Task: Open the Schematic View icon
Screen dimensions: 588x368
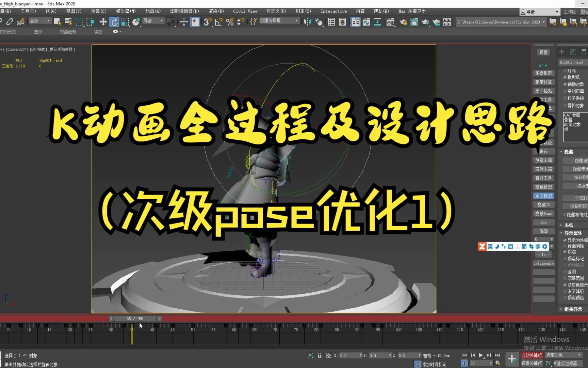Action: tap(377, 22)
